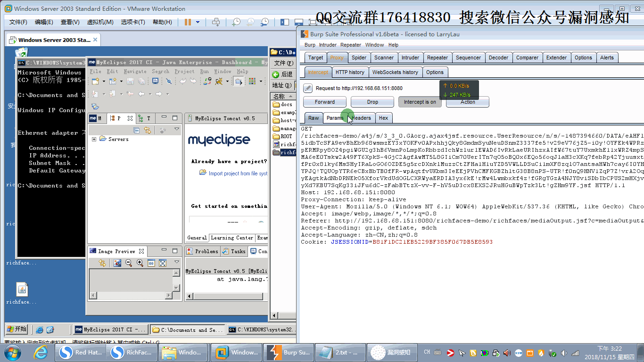Click the VMware pause virtual machine icon

pyautogui.click(x=188, y=22)
